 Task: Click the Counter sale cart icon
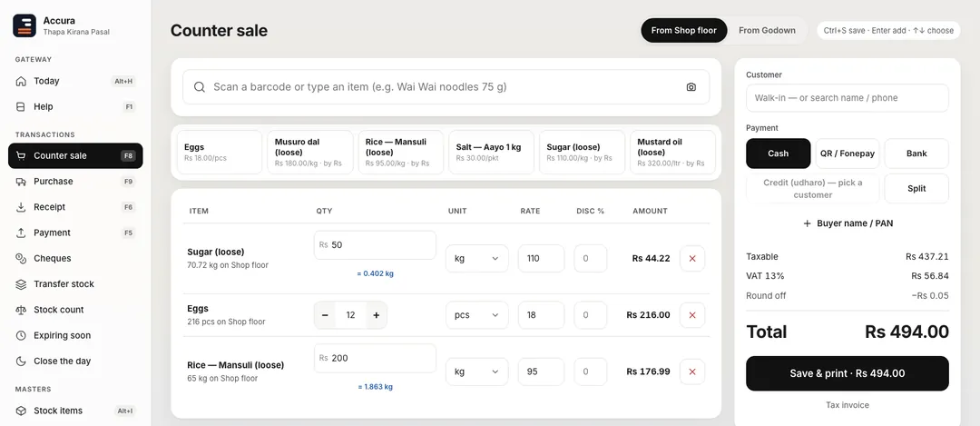pyautogui.click(x=21, y=155)
